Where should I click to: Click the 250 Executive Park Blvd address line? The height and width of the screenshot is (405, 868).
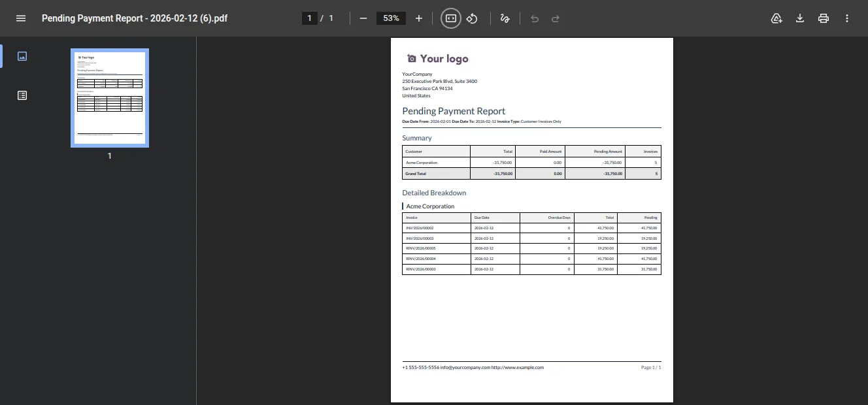point(439,81)
